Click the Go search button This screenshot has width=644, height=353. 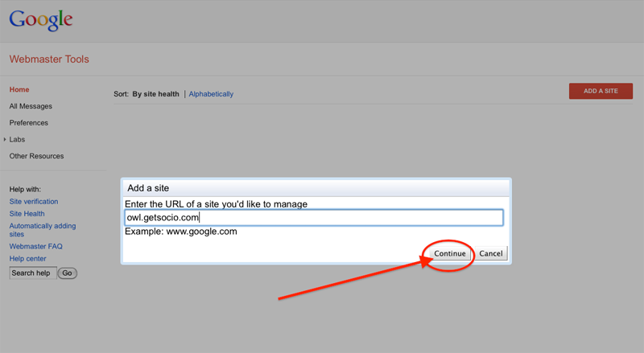tap(67, 273)
